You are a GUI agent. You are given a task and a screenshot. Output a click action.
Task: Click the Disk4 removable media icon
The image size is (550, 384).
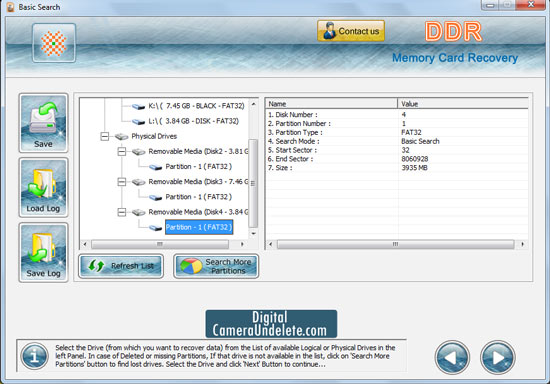[139, 213]
